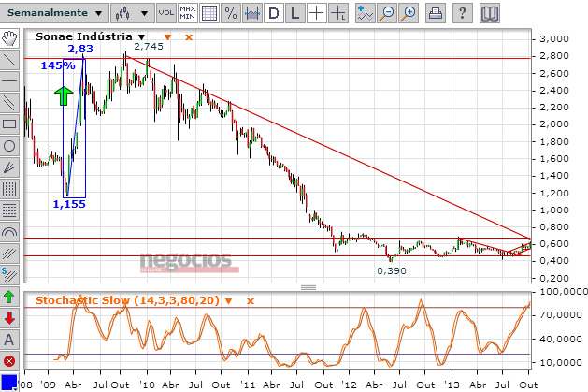Image resolution: width=588 pixels, height=392 pixels.
Task: Zoom in with the plus magnifier
Action: coord(409,13)
